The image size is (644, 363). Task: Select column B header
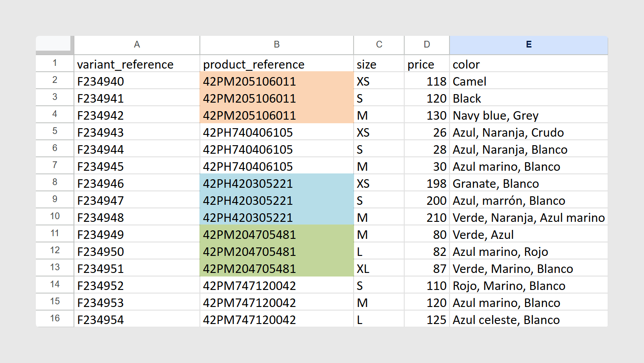click(277, 45)
